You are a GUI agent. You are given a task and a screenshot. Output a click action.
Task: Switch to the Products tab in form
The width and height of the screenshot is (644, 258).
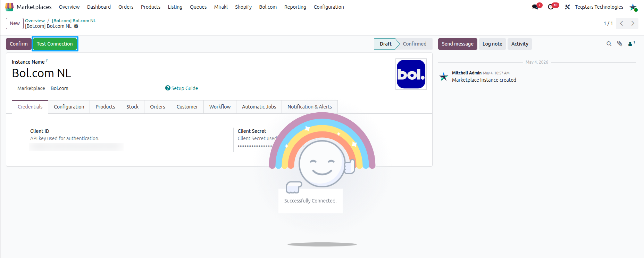pos(105,107)
